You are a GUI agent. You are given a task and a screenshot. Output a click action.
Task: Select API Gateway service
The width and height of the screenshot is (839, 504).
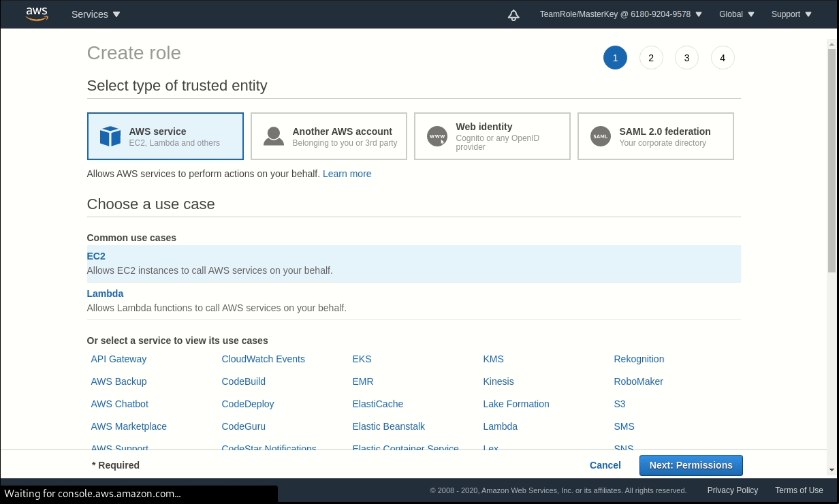[118, 359]
